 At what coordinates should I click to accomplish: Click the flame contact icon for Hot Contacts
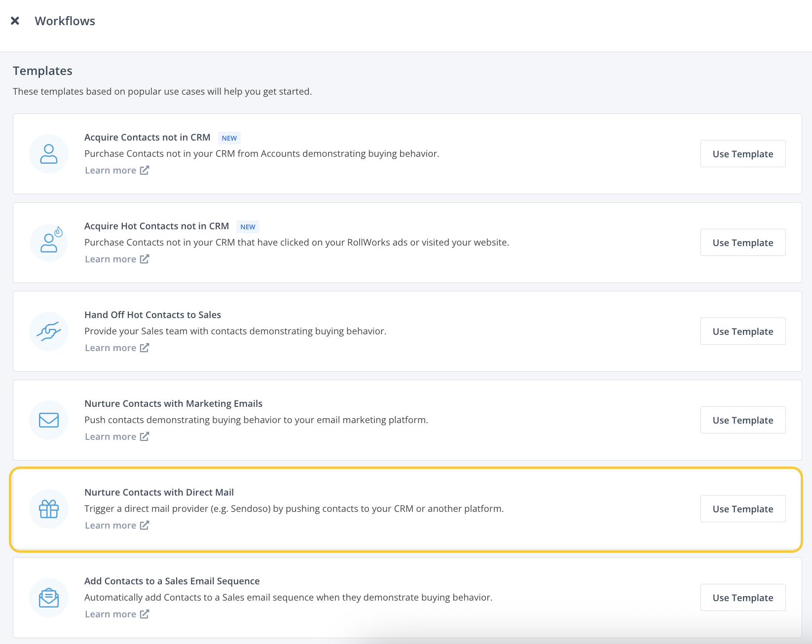pyautogui.click(x=49, y=243)
